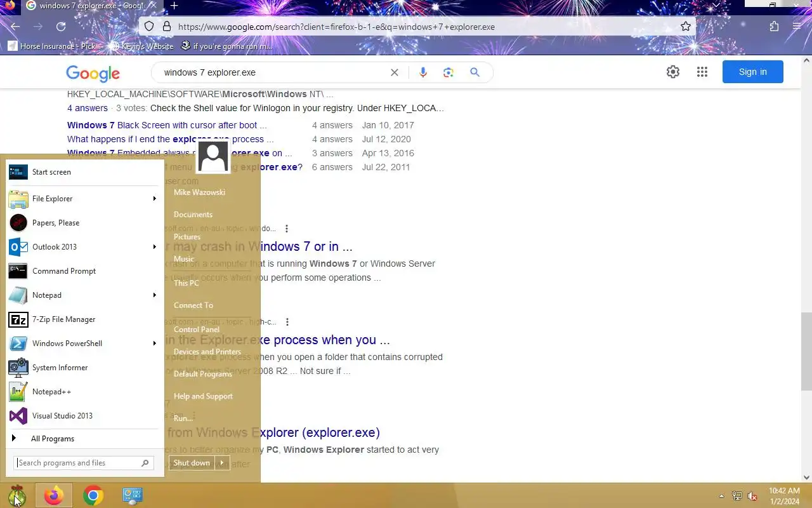Screen dimensions: 812x508
Task: Expand Windows PowerShell jump list arrow
Action: (x=154, y=344)
